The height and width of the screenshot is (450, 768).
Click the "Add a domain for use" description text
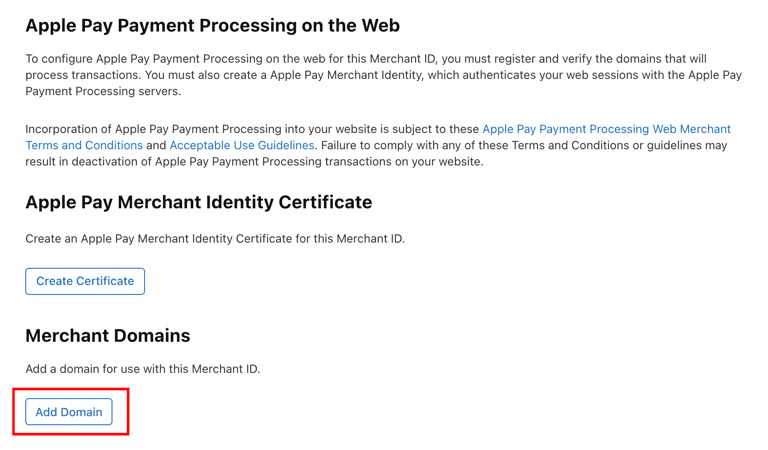pyautogui.click(x=142, y=369)
